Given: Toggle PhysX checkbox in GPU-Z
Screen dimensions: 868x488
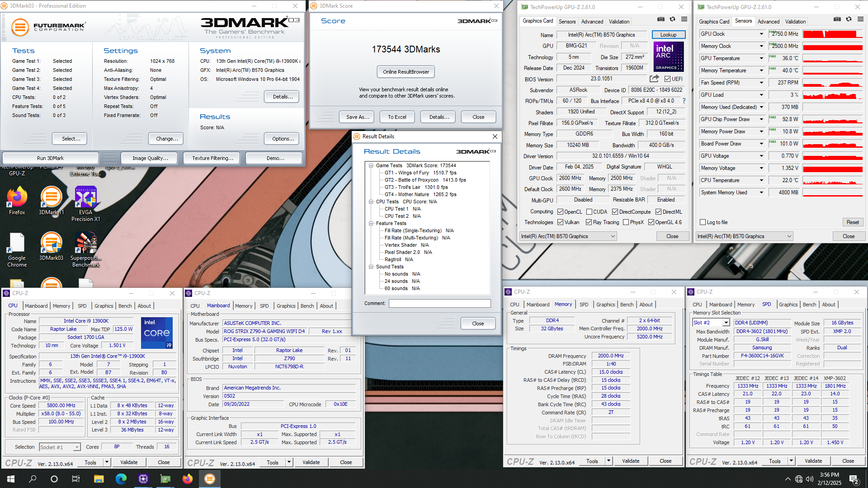Looking at the screenshot, I should [626, 222].
